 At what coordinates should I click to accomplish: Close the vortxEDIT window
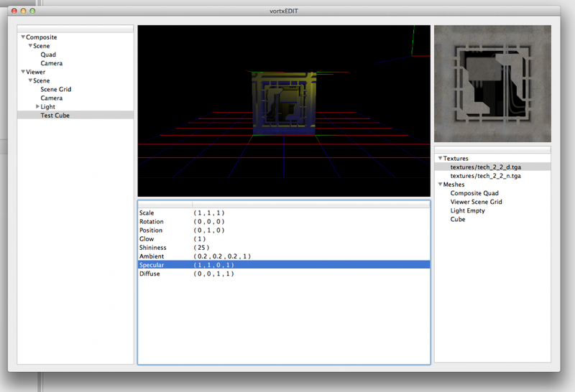click(14, 11)
